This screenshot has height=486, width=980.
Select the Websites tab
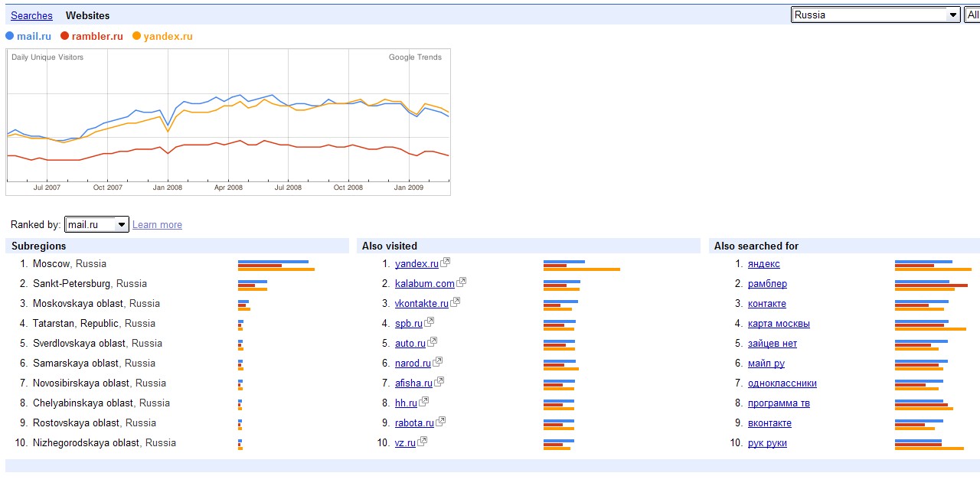[87, 15]
